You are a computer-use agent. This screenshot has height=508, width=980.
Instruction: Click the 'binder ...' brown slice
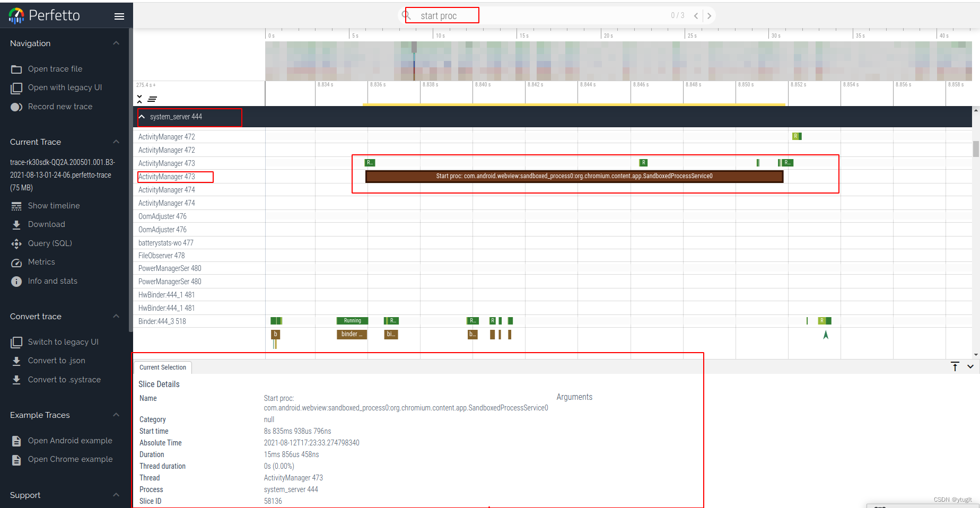(352, 334)
